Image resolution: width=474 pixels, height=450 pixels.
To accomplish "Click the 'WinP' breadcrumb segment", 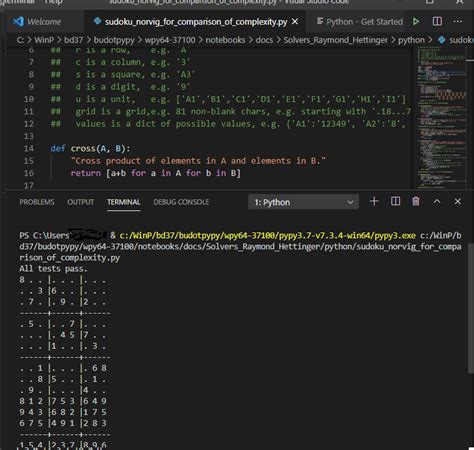I will [44, 40].
